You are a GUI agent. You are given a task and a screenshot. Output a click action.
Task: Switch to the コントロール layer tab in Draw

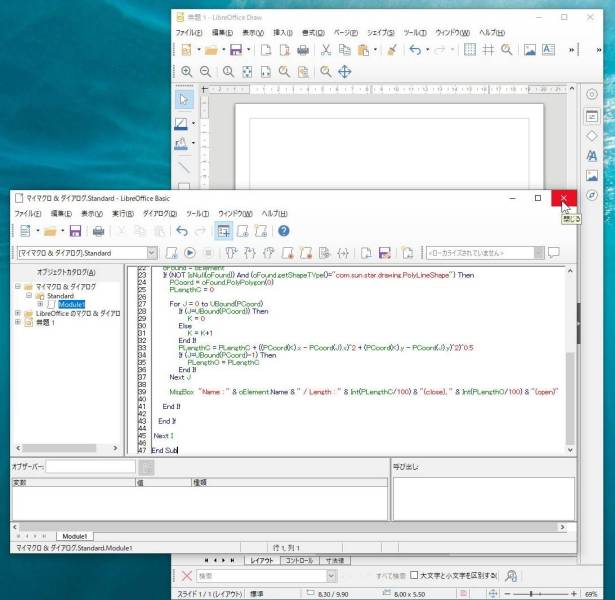pyautogui.click(x=300, y=560)
